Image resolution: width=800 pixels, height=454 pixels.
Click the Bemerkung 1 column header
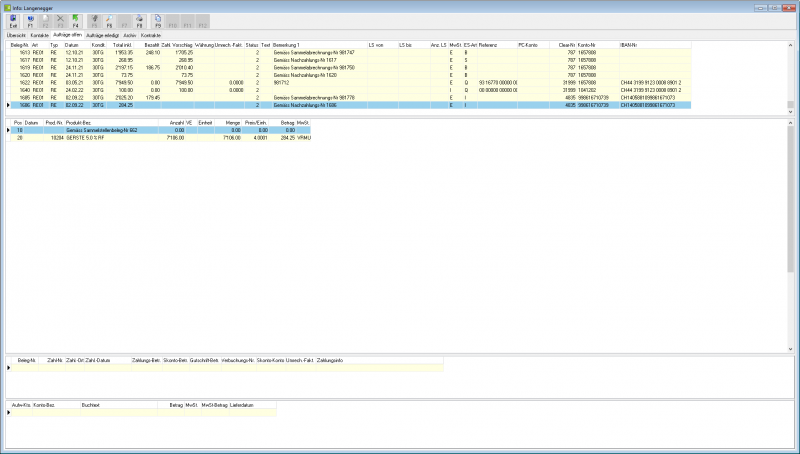tap(319, 45)
